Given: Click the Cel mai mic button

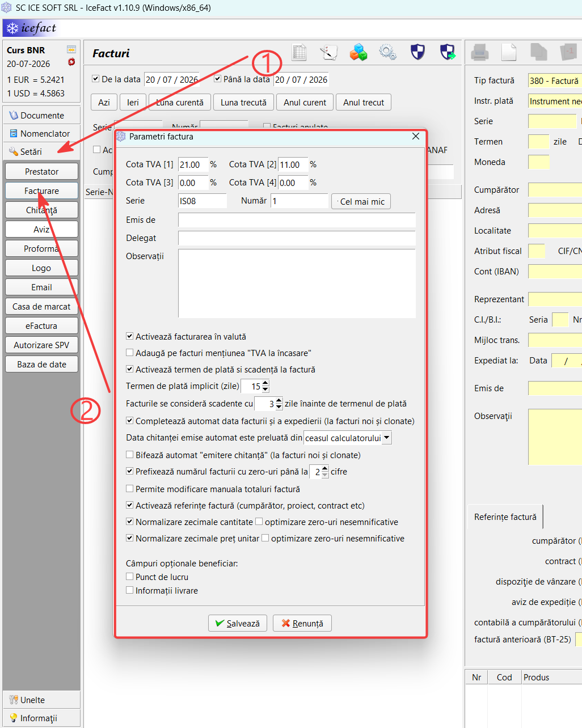Looking at the screenshot, I should (361, 201).
